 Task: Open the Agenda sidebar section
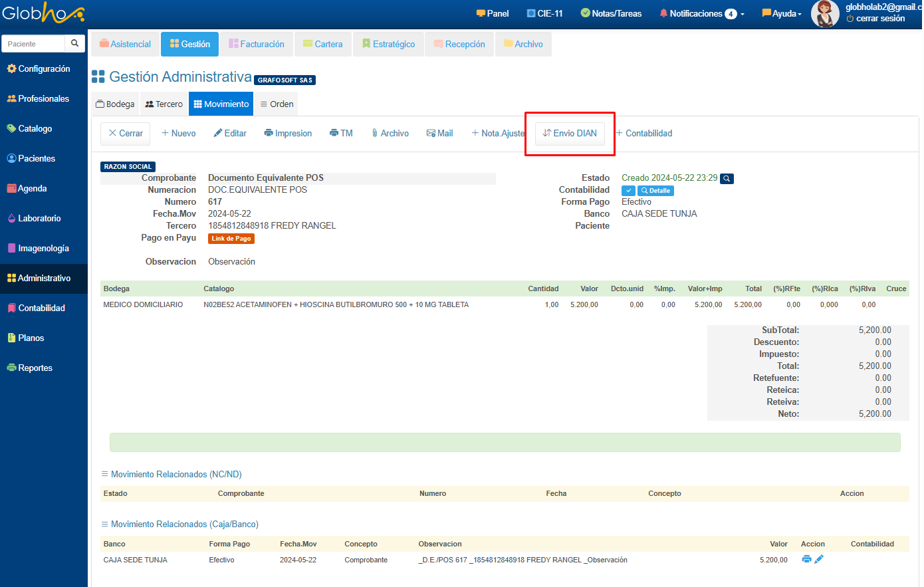[x=32, y=188]
